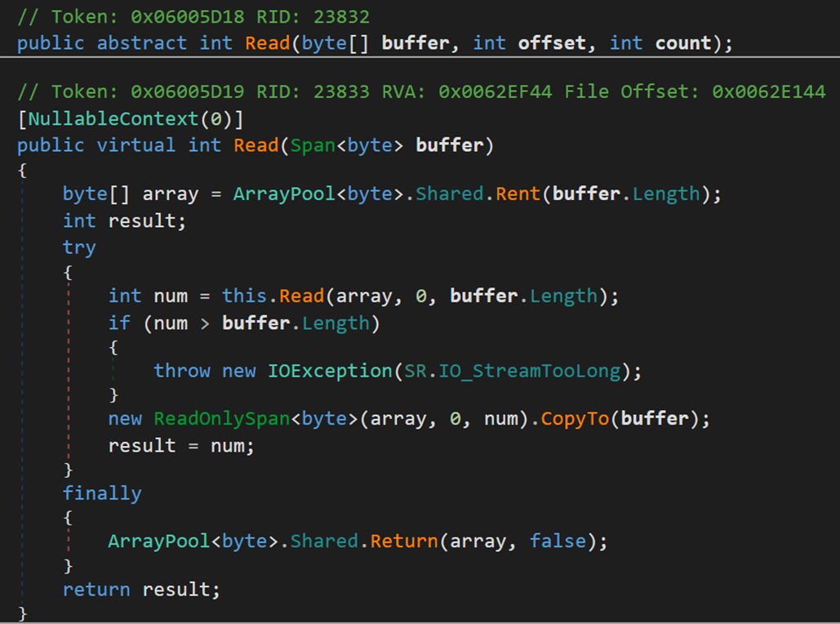This screenshot has height=624, width=840.
Task: Click "result" in the return statement
Action: tap(176, 589)
